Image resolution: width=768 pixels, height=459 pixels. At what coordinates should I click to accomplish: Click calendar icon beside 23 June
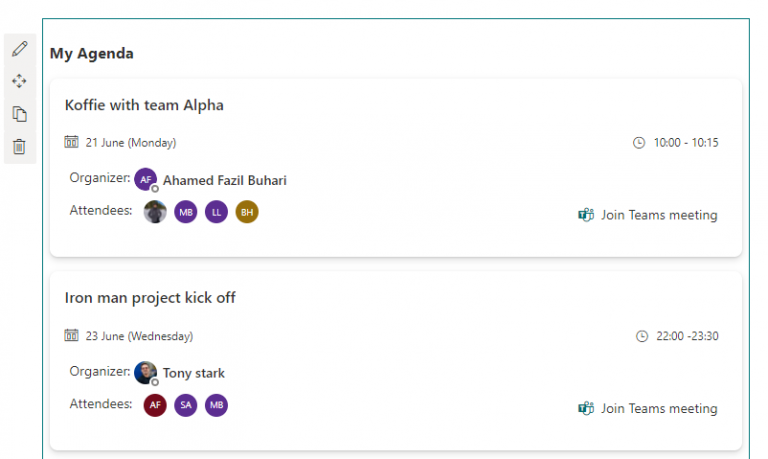click(x=71, y=336)
